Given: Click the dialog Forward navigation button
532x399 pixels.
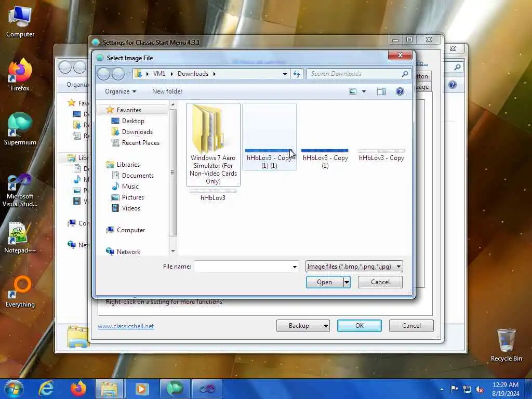Looking at the screenshot, I should pos(118,74).
